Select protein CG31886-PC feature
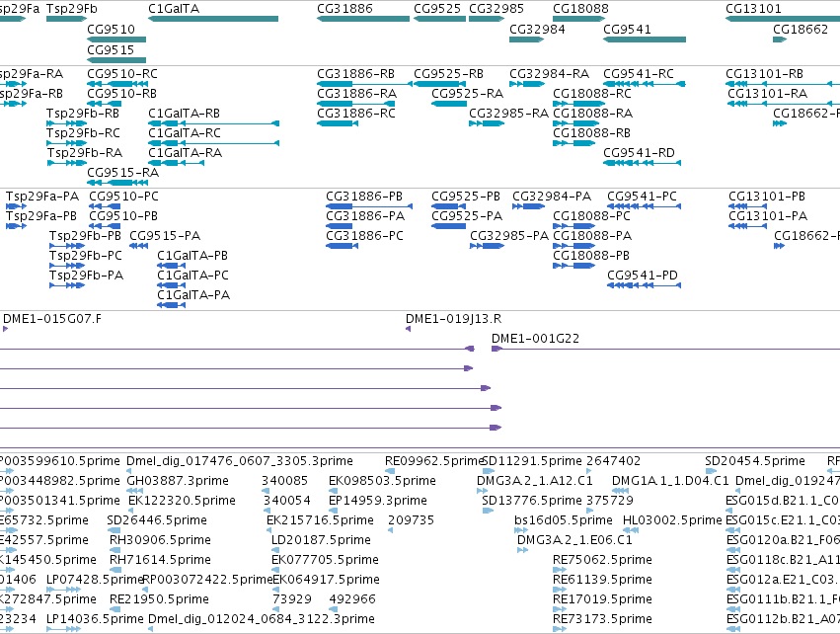The width and height of the screenshot is (840, 634). 342,246
